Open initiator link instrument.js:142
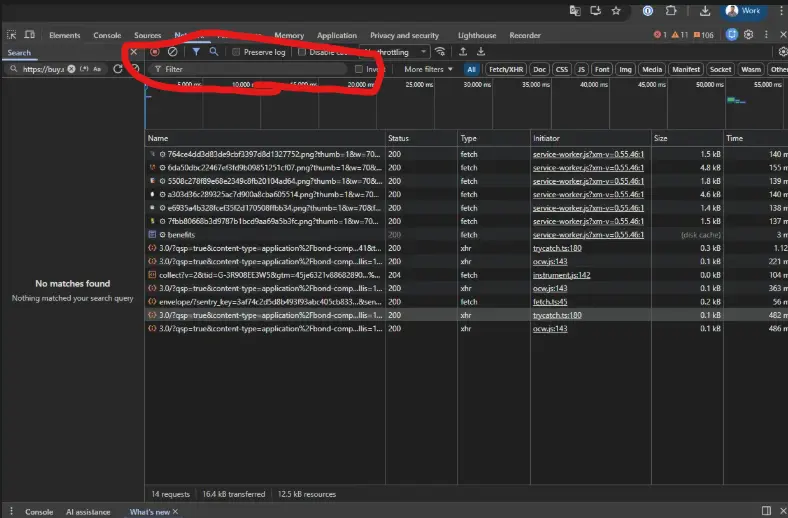The image size is (788, 518). (561, 275)
